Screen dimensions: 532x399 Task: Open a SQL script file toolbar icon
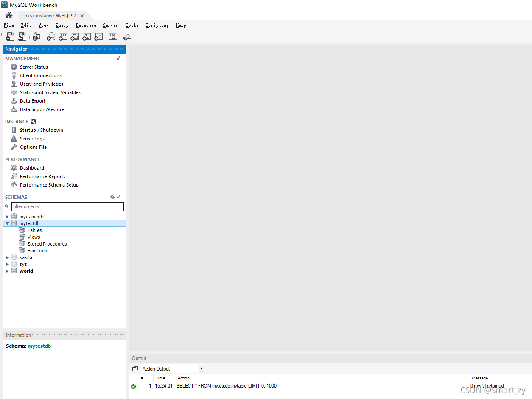[x=22, y=36]
